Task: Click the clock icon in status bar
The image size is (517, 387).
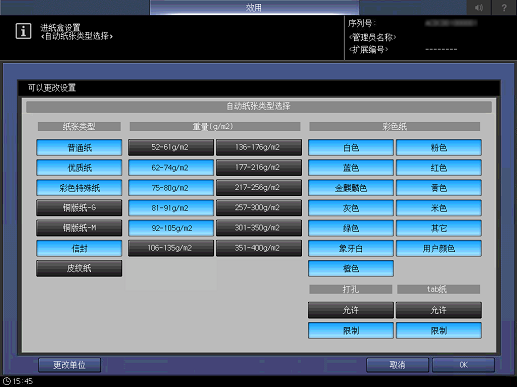Action: 6,381
